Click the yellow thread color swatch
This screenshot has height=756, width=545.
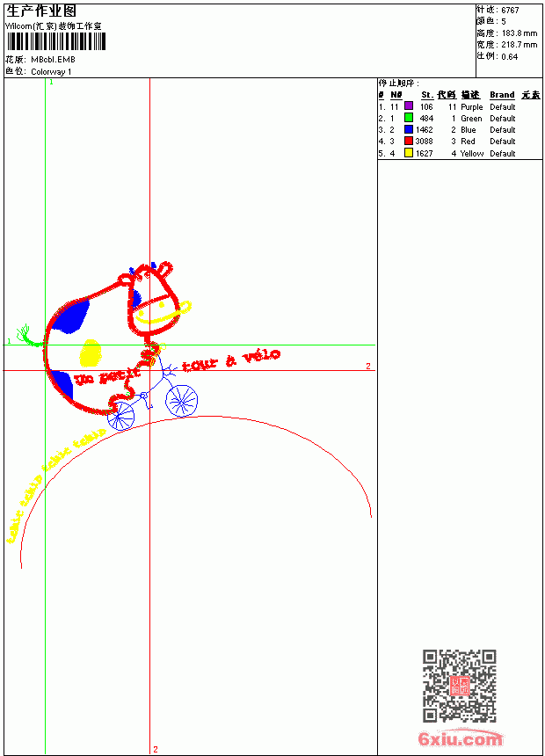[409, 153]
